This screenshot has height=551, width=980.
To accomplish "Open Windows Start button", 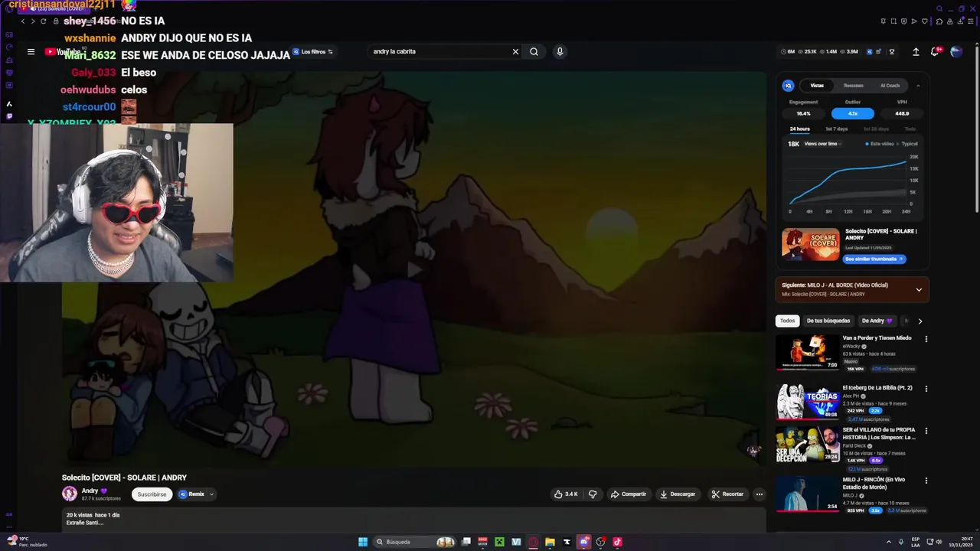I will (x=363, y=542).
